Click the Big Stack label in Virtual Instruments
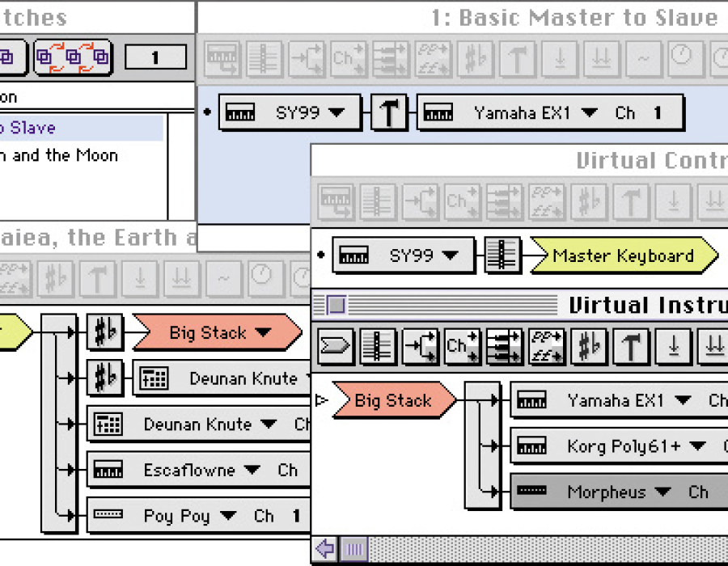The width and height of the screenshot is (728, 566). [393, 400]
